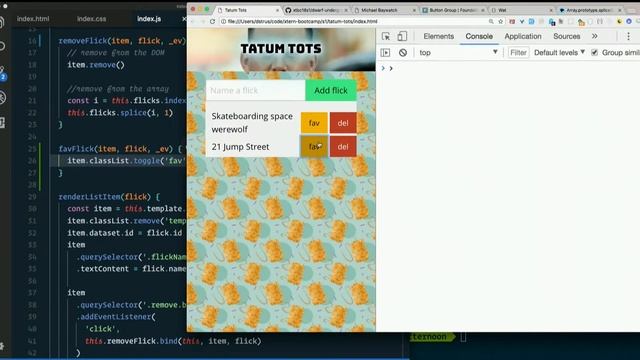Screen dimensions: 640x360
Task: Switch to Array.prototype.splice browser tab
Action: click(x=590, y=10)
